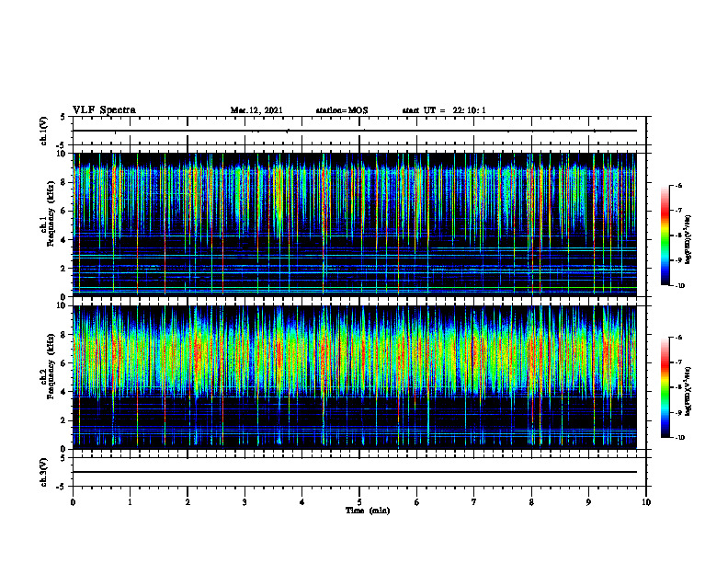Click time-axis tick label "7"
This screenshot has width=728, height=563.
pos(474,502)
